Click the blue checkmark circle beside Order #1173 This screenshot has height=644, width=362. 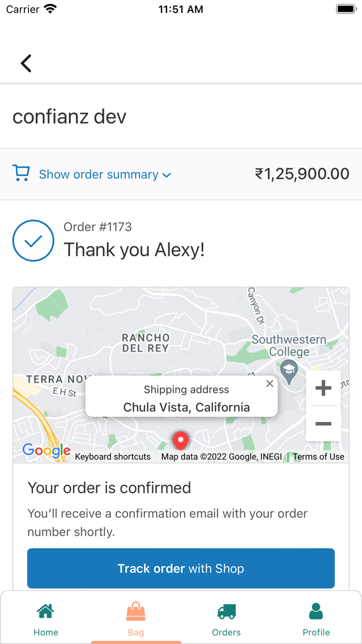tap(33, 240)
